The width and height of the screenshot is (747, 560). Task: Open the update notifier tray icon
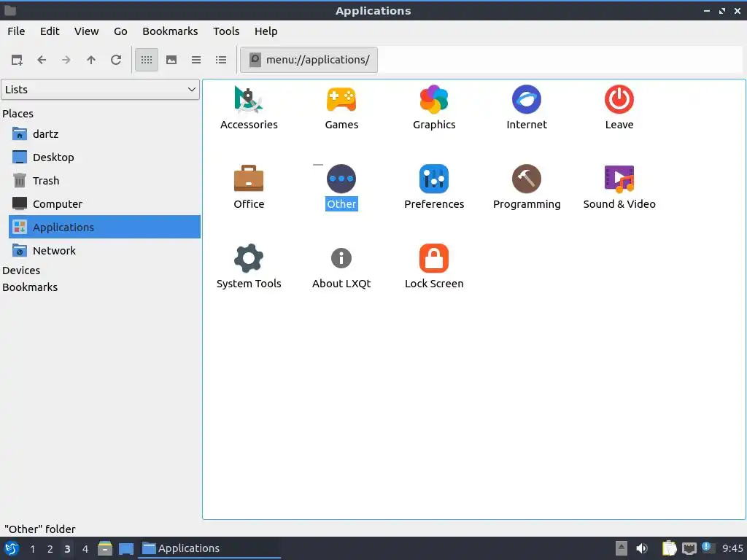[708, 548]
